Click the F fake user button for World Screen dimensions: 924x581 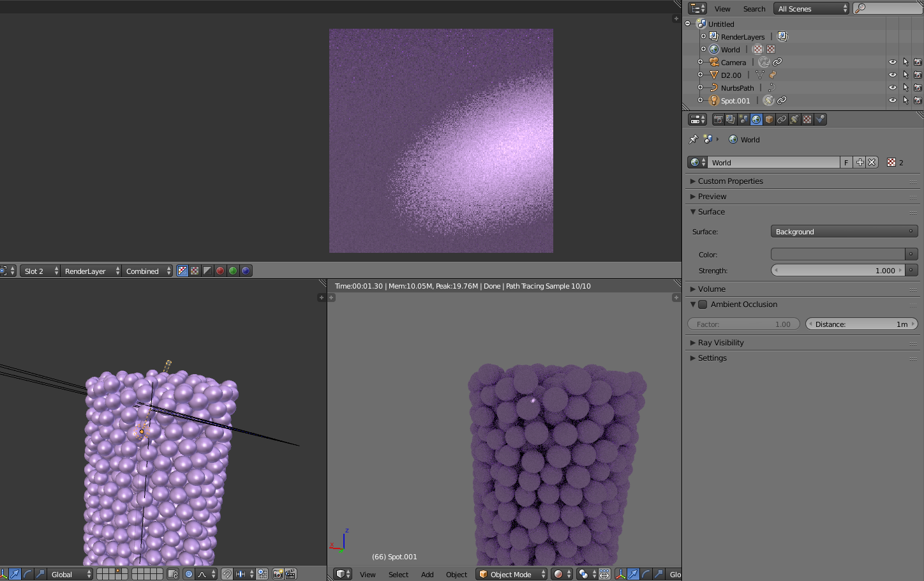847,162
